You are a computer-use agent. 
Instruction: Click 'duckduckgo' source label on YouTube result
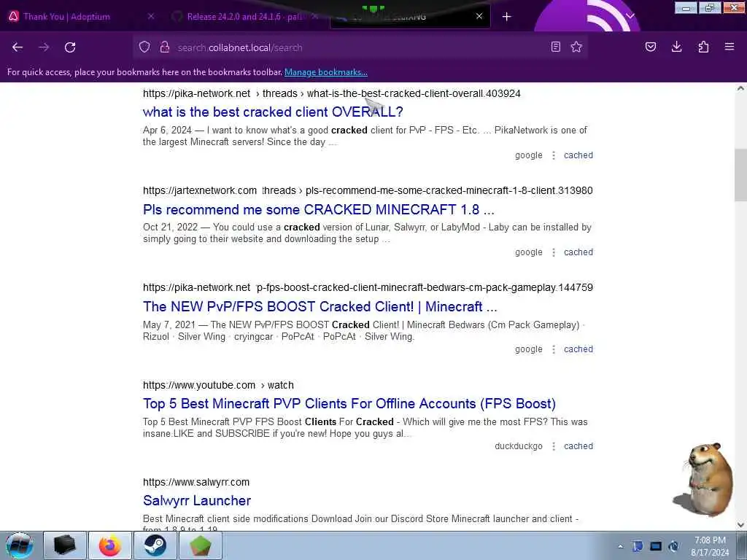pyautogui.click(x=519, y=446)
